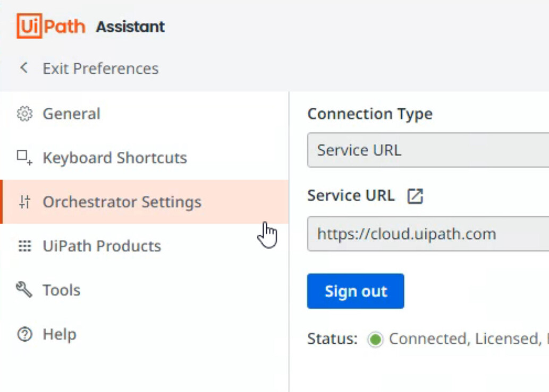Select Service URL in Connection Type selector
The height and width of the screenshot is (392, 549).
425,150
